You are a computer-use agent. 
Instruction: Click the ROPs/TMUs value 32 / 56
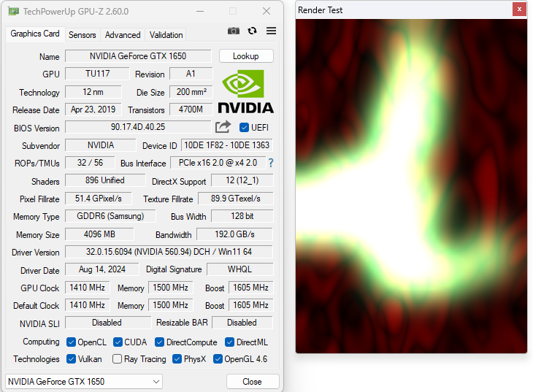[x=90, y=163]
